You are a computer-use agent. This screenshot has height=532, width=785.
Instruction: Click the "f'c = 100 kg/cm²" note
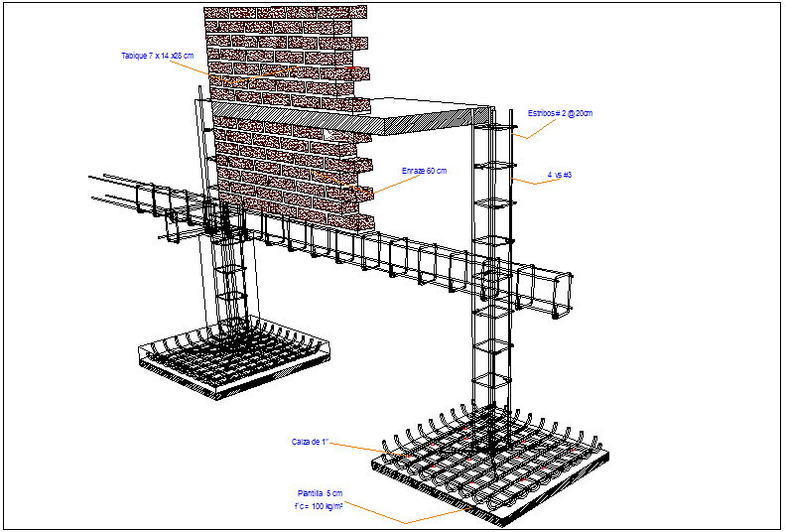319,506
